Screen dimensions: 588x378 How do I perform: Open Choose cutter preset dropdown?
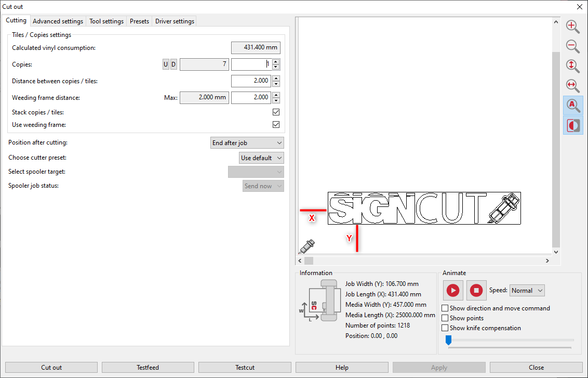(261, 158)
